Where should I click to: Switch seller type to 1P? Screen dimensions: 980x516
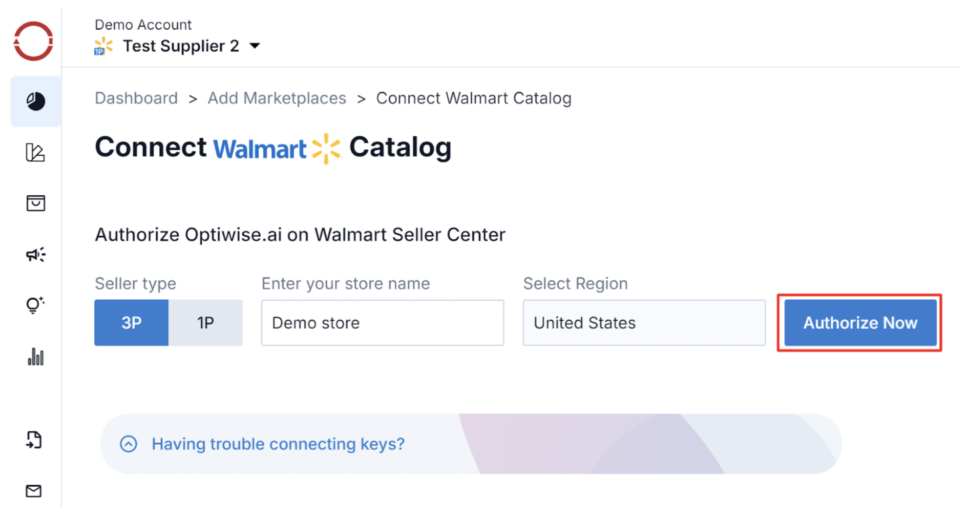pyautogui.click(x=205, y=323)
